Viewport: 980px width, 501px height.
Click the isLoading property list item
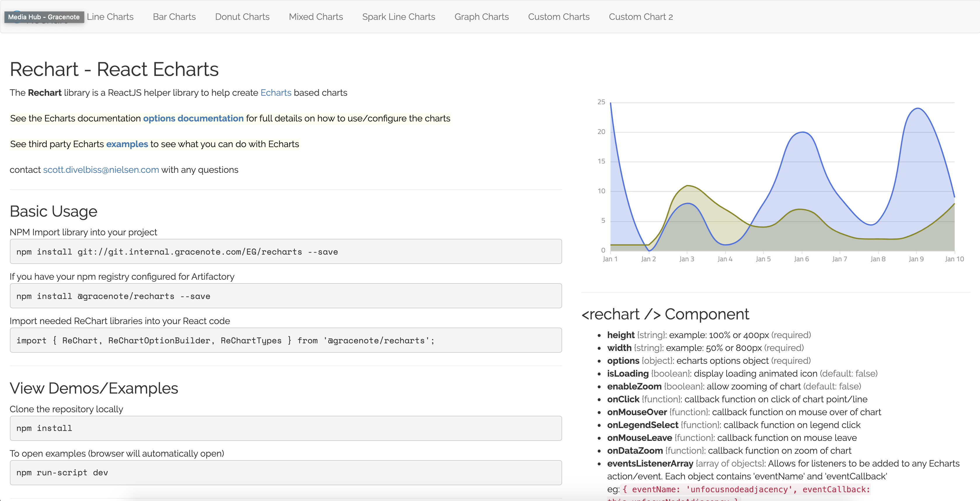click(742, 373)
